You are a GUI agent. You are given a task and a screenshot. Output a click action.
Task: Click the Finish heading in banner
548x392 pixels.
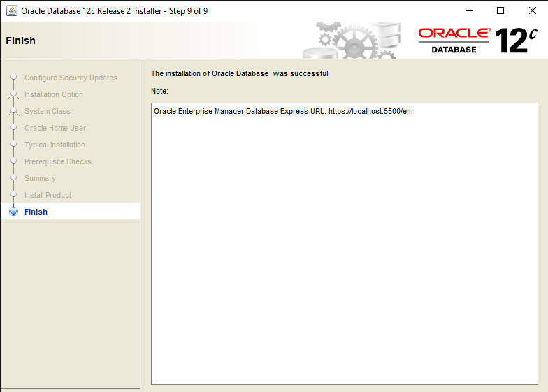point(21,41)
